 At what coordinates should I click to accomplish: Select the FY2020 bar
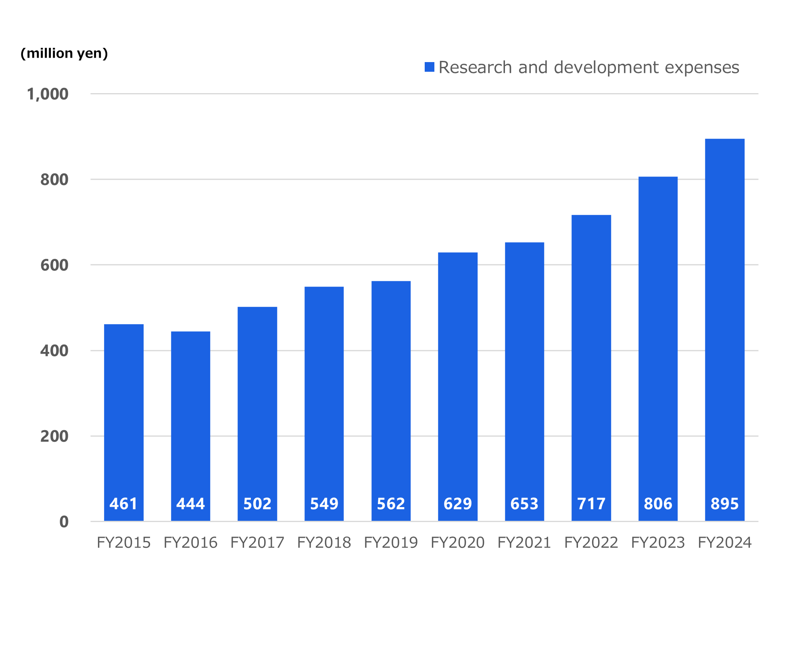(458, 387)
